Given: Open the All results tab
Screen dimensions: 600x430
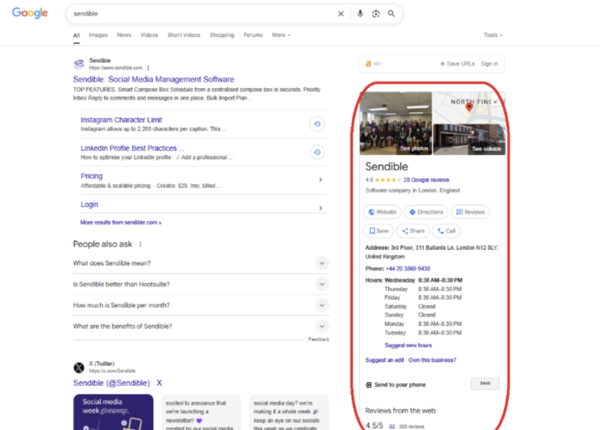Looking at the screenshot, I should 77,36.
